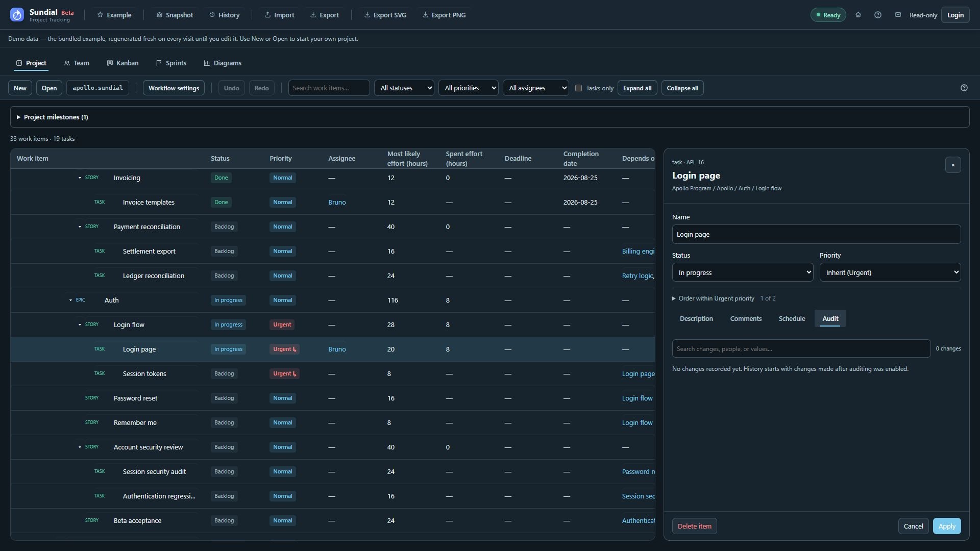Click the Name input field
The image size is (980, 551).
point(816,234)
